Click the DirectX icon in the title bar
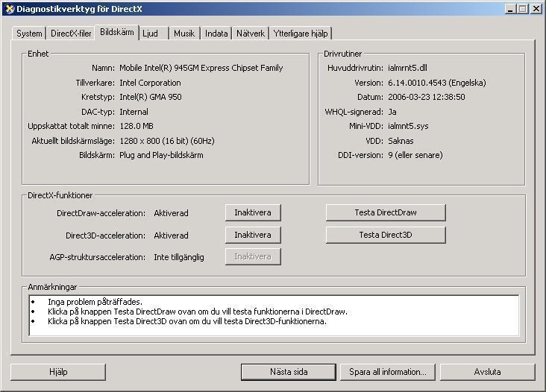546x392 pixels. click(x=10, y=9)
